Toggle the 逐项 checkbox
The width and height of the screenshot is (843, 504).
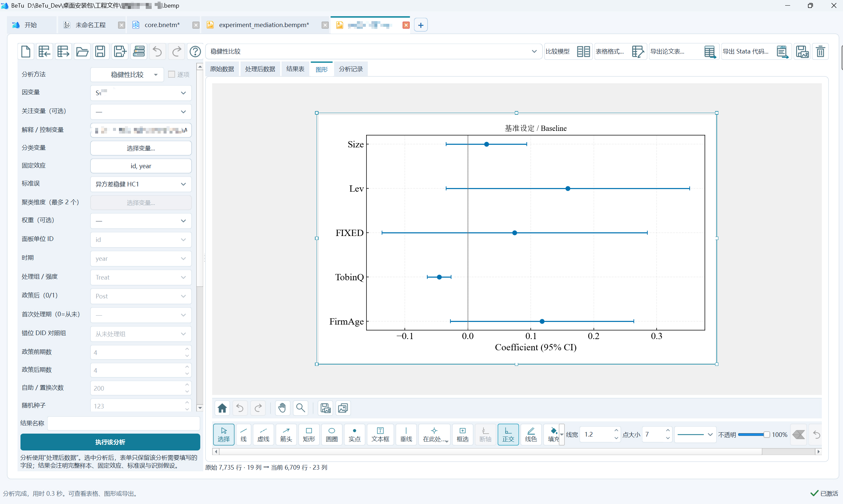pyautogui.click(x=172, y=74)
